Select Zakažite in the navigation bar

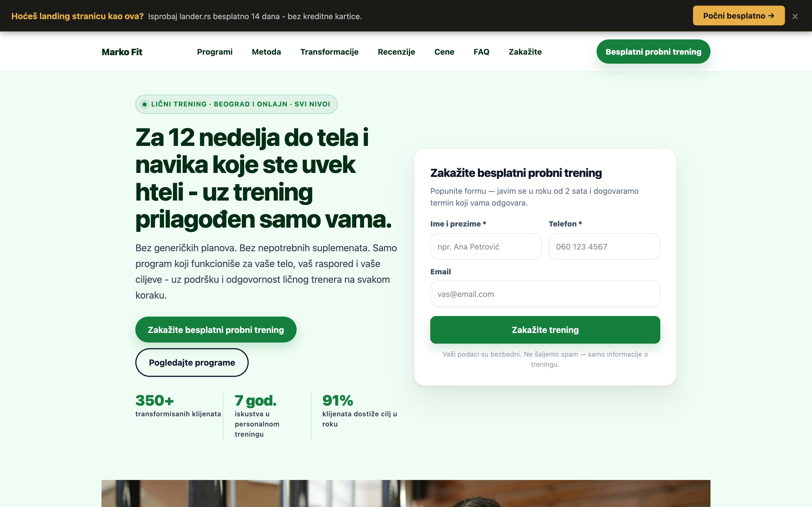click(525, 52)
